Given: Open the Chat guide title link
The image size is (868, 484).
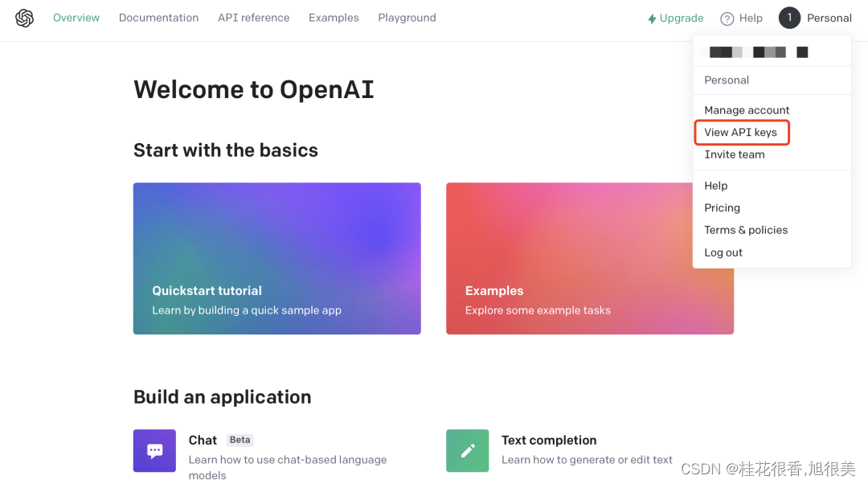Looking at the screenshot, I should tap(203, 441).
